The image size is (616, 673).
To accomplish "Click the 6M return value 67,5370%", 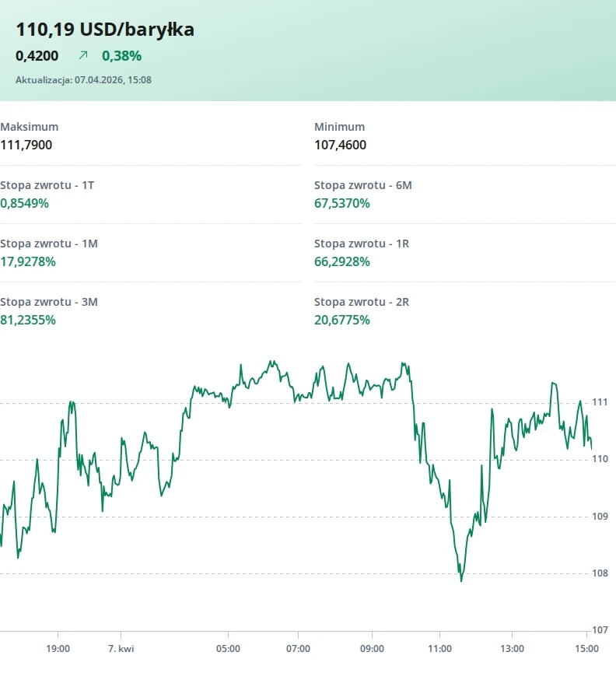I will (342, 203).
